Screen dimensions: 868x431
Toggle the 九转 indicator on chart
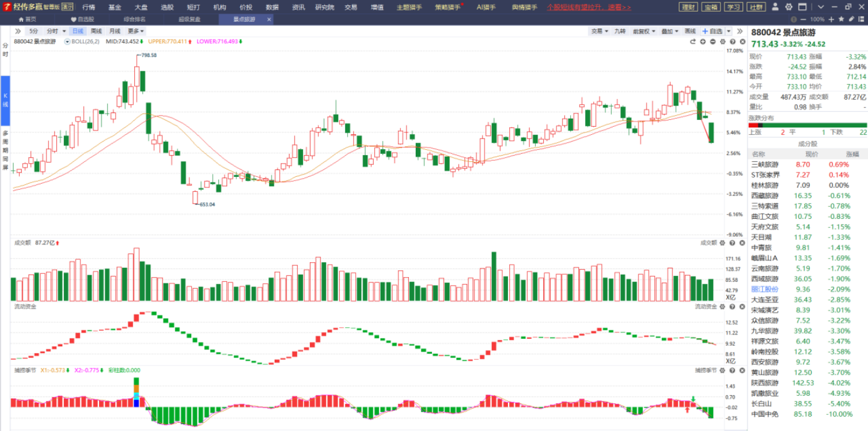[620, 31]
